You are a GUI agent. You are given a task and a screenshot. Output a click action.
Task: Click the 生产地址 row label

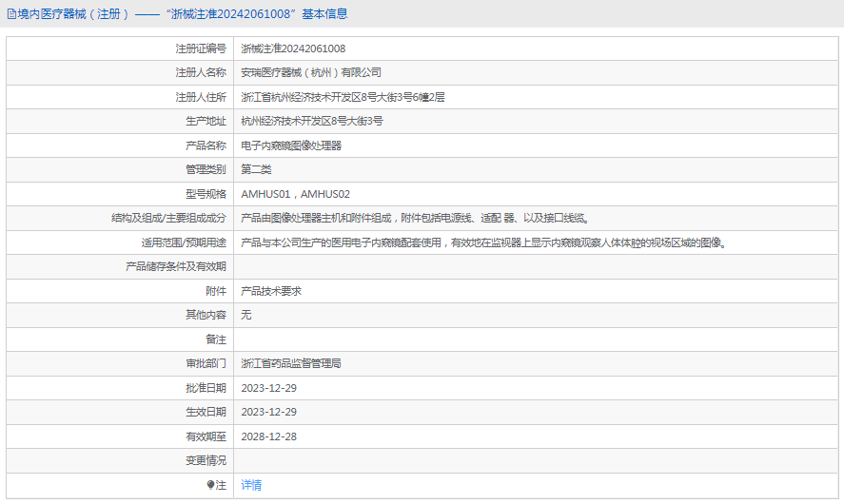point(206,121)
